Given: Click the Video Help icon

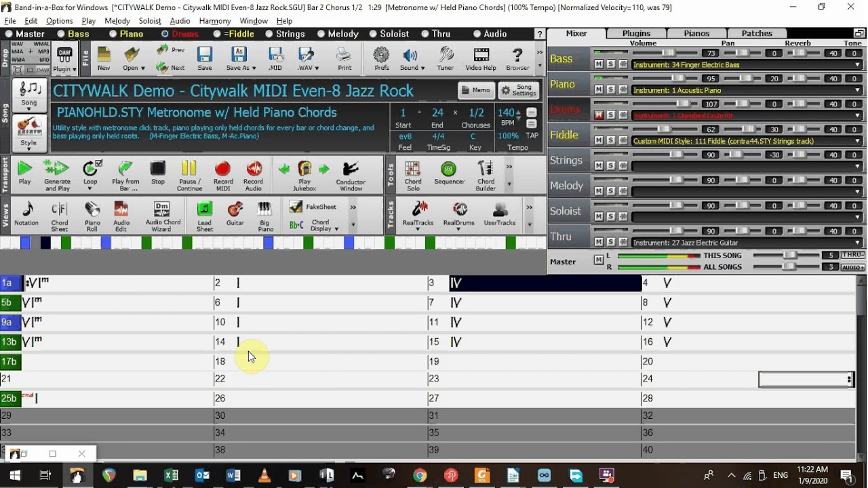Looking at the screenshot, I should (481, 59).
